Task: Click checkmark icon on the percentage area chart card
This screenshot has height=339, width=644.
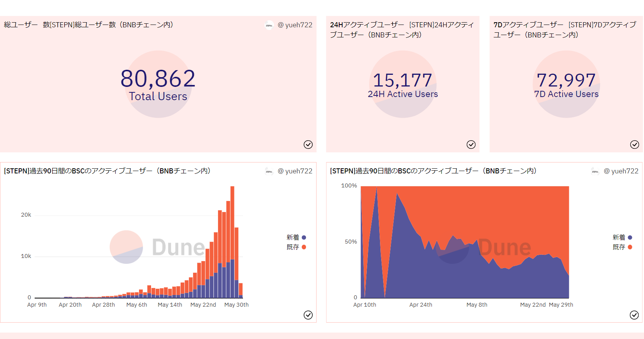Action: [x=634, y=315]
